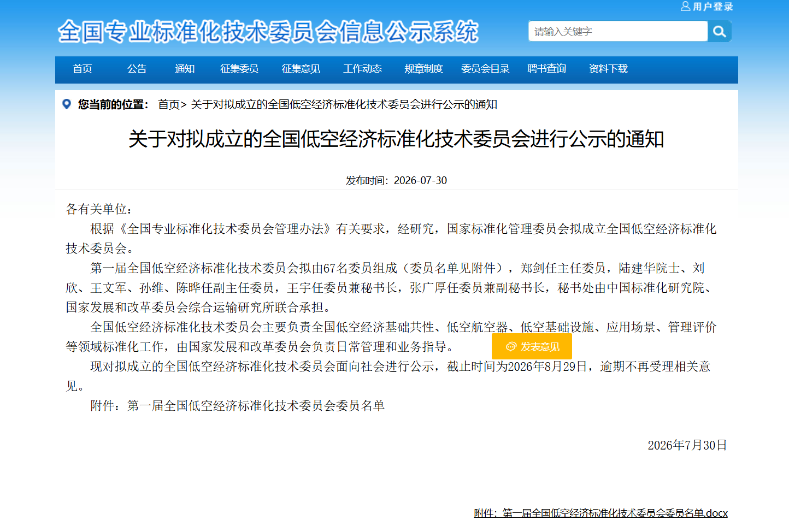Click the publish time 2026-07-30
This screenshot has height=532, width=789.
pos(420,181)
